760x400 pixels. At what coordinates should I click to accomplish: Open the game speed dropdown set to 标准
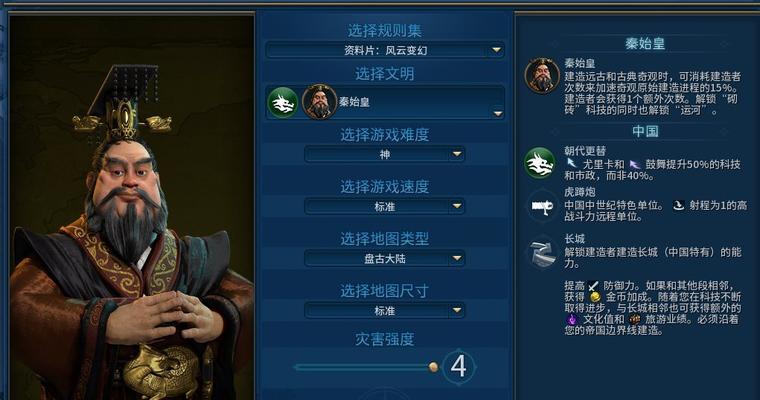point(385,207)
